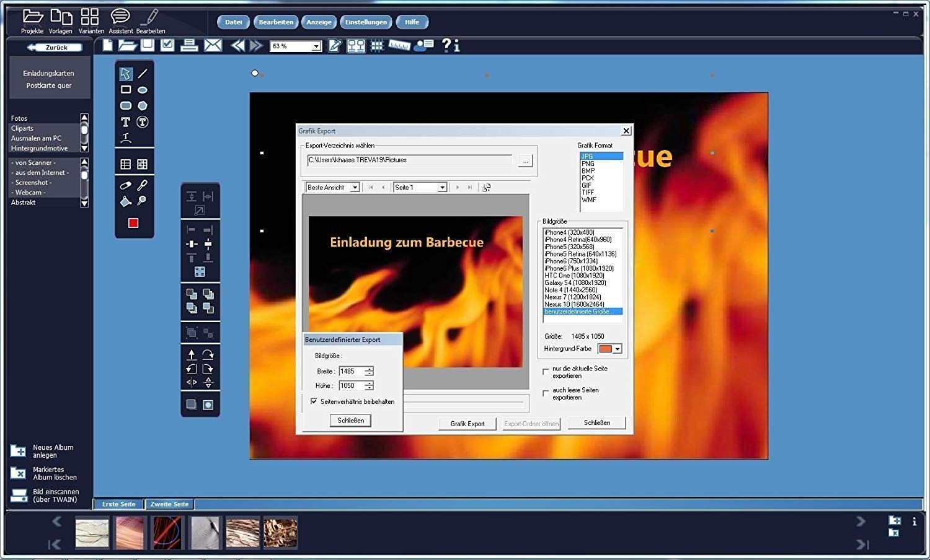This screenshot has width=930, height=560.
Task: Open the 63 % zoom dropdown
Action: (x=316, y=46)
